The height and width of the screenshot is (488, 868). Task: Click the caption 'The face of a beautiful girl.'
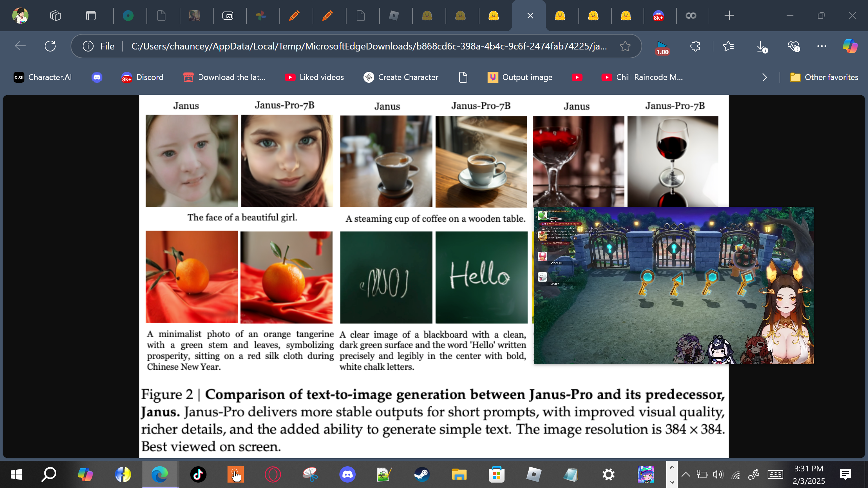pyautogui.click(x=242, y=217)
